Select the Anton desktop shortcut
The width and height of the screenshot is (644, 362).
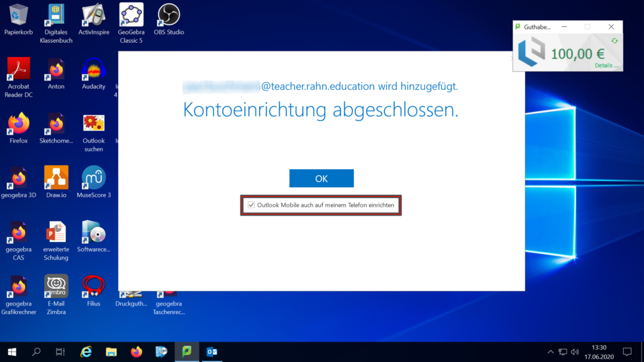click(x=56, y=74)
